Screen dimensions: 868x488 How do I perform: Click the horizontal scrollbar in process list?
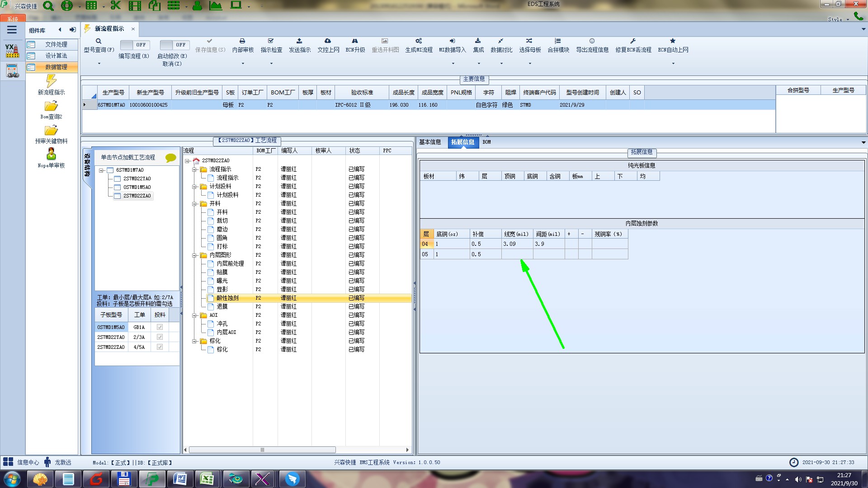tap(262, 450)
